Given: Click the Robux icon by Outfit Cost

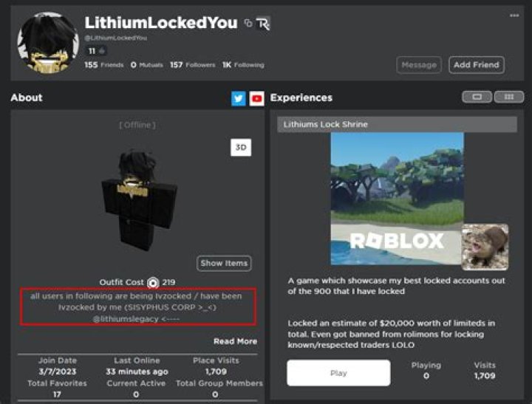Looking at the screenshot, I should (153, 282).
